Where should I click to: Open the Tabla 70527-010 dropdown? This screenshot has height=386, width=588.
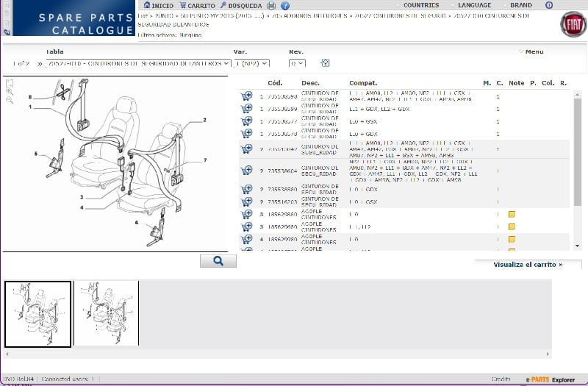point(138,63)
